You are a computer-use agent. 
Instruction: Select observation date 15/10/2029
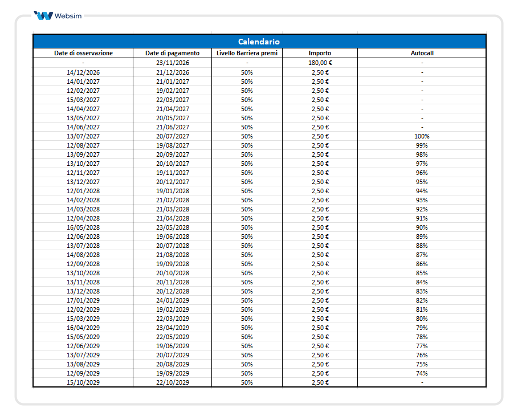[x=83, y=382]
